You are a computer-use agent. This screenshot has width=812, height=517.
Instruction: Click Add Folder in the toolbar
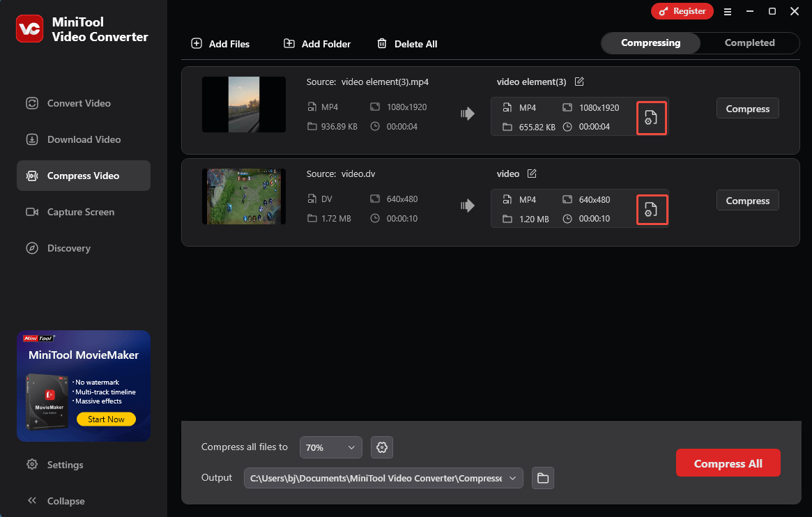coord(317,44)
